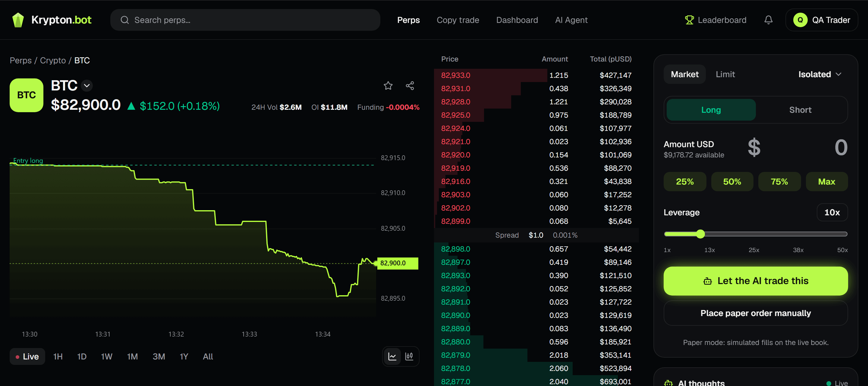Click the robot icon on AI trade button
This screenshot has width=868, height=386.
pyautogui.click(x=708, y=281)
